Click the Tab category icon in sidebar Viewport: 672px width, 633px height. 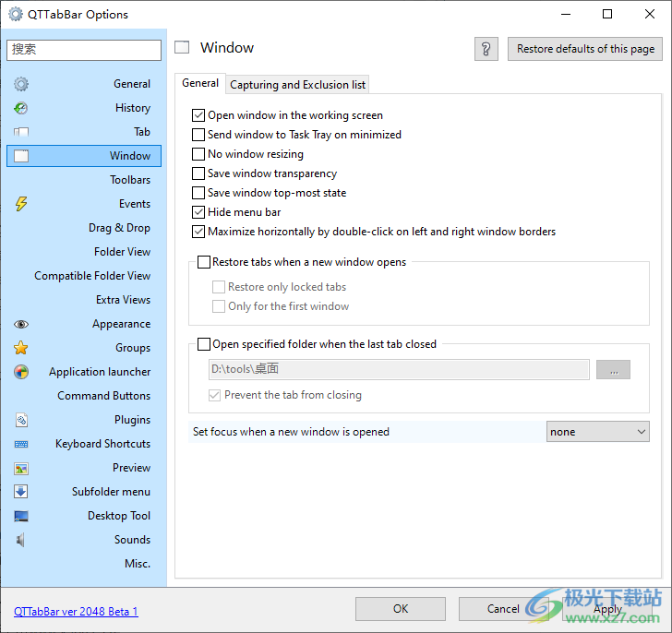[21, 132]
